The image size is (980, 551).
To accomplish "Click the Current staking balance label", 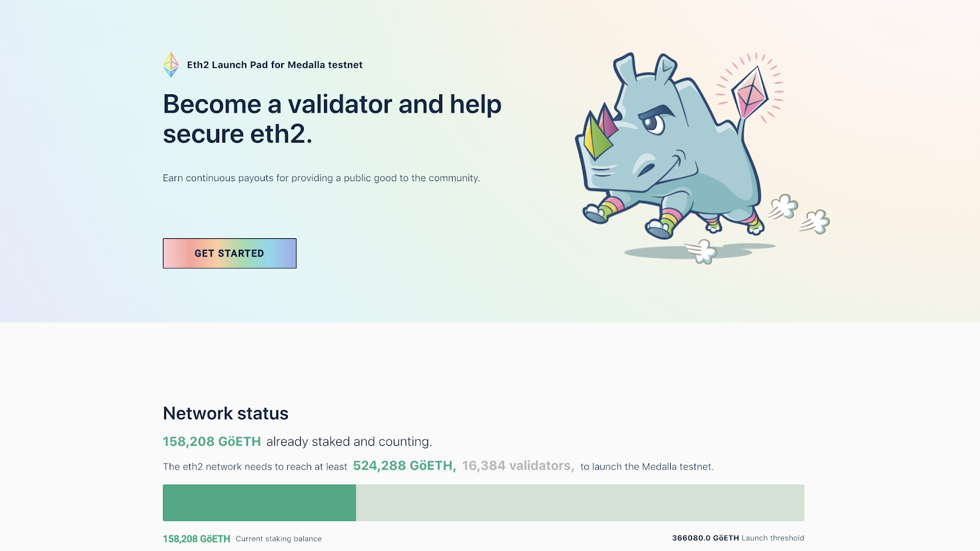I will coord(279,539).
